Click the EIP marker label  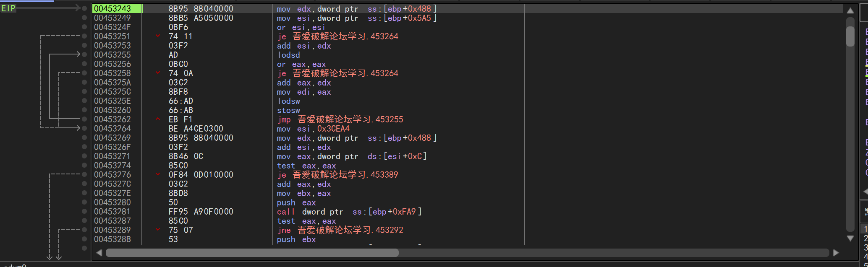click(8, 8)
